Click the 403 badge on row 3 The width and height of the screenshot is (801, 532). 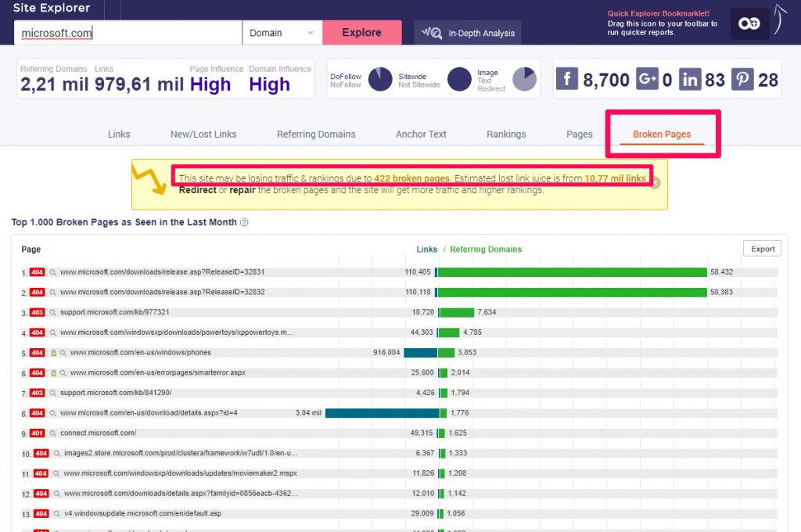37,312
